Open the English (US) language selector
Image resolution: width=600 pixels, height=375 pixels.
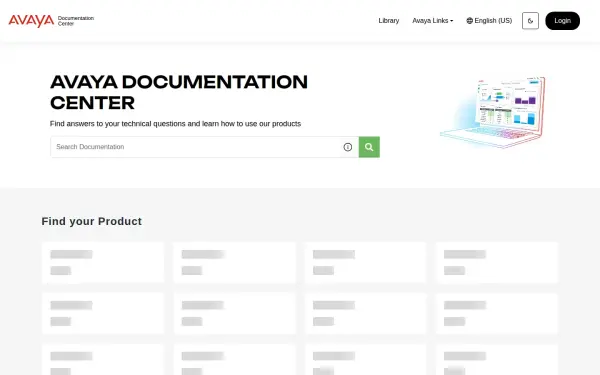[489, 21]
